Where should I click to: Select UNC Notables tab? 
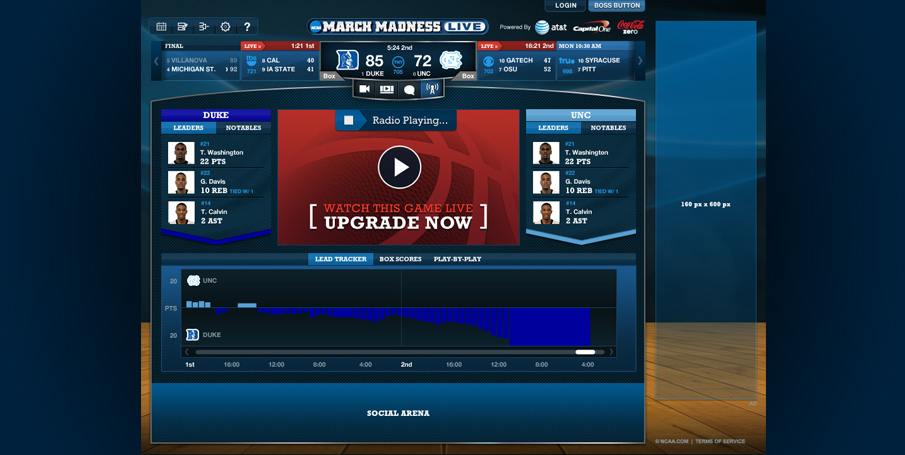click(x=608, y=128)
